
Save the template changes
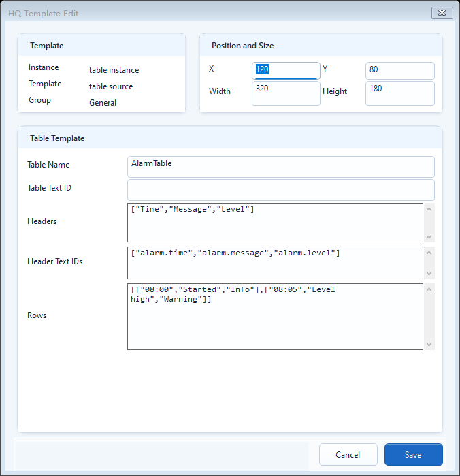coord(413,454)
